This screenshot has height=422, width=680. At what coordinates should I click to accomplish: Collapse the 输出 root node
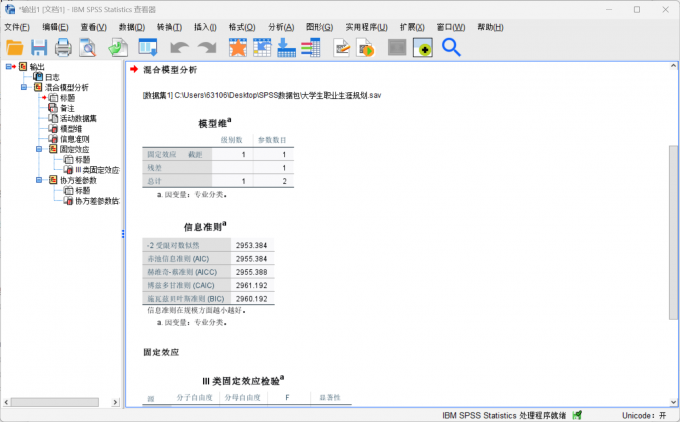(x=9, y=66)
